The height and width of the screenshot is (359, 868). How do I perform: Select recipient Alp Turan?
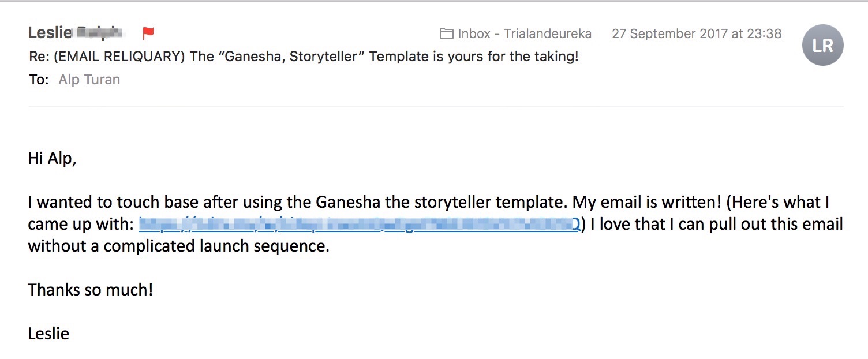click(89, 80)
